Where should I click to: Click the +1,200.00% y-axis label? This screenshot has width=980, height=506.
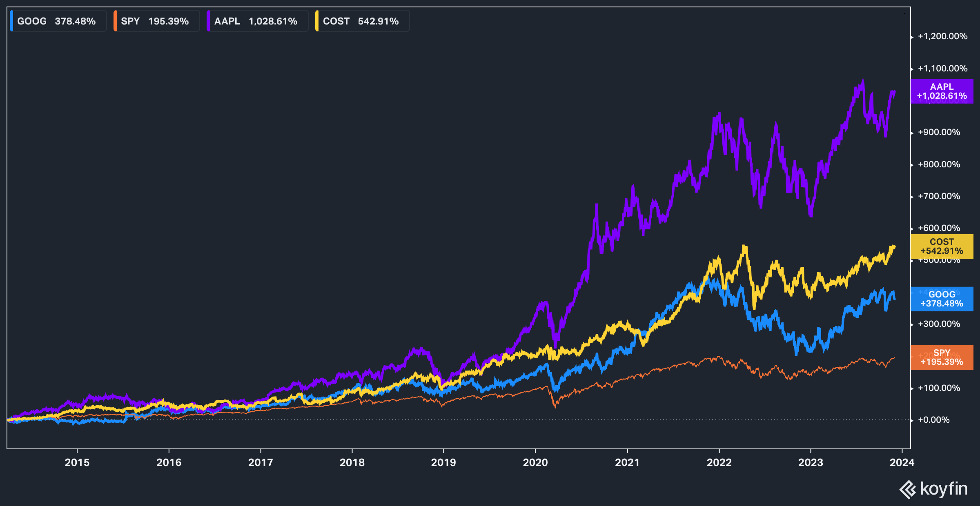942,36
